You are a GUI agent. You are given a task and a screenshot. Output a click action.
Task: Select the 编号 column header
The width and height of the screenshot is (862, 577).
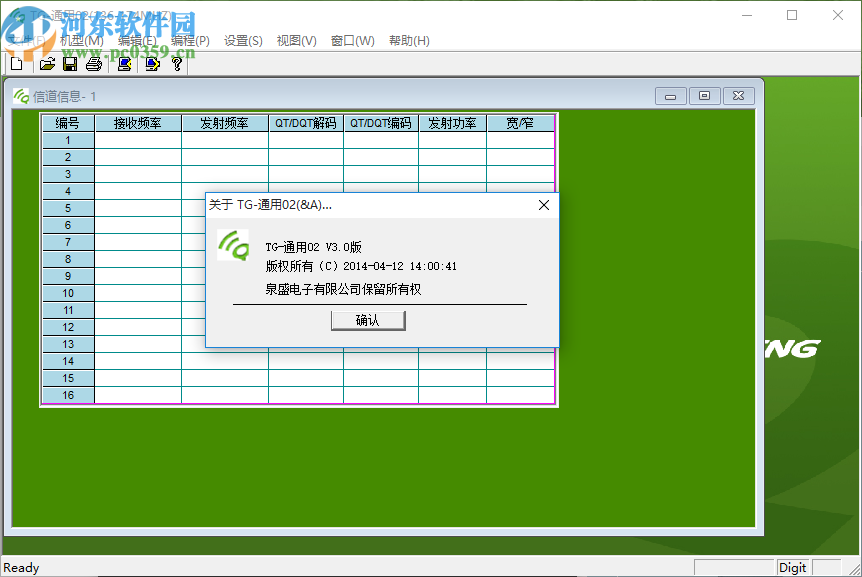pyautogui.click(x=67, y=122)
